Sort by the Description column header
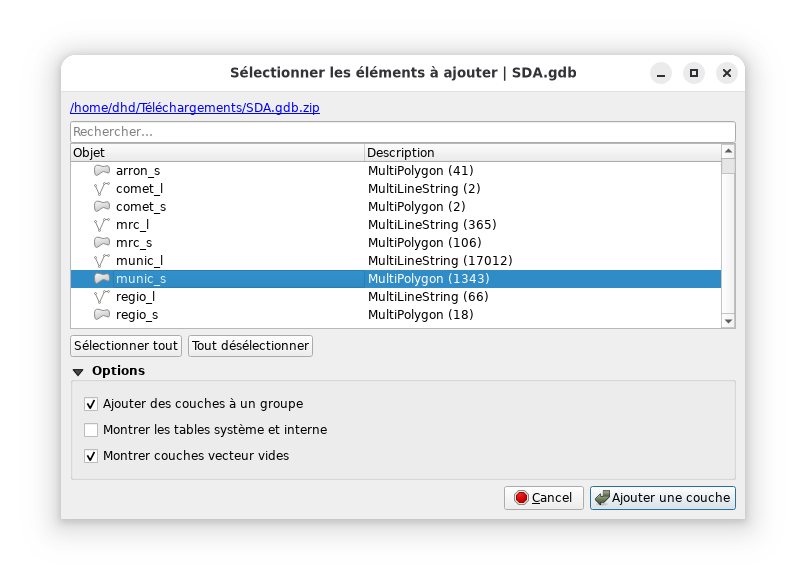Image resolution: width=806 pixels, height=586 pixels. [540, 153]
